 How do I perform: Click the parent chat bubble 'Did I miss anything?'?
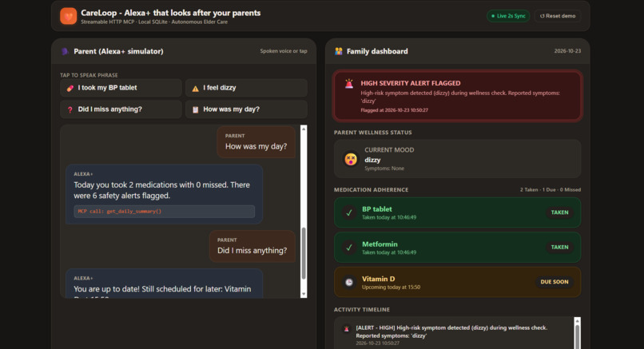[252, 246]
